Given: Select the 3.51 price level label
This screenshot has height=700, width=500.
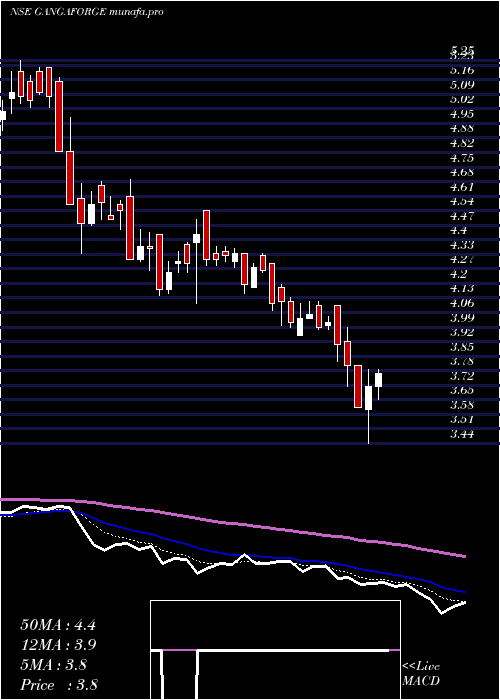Looking at the screenshot, I should click(x=462, y=420).
